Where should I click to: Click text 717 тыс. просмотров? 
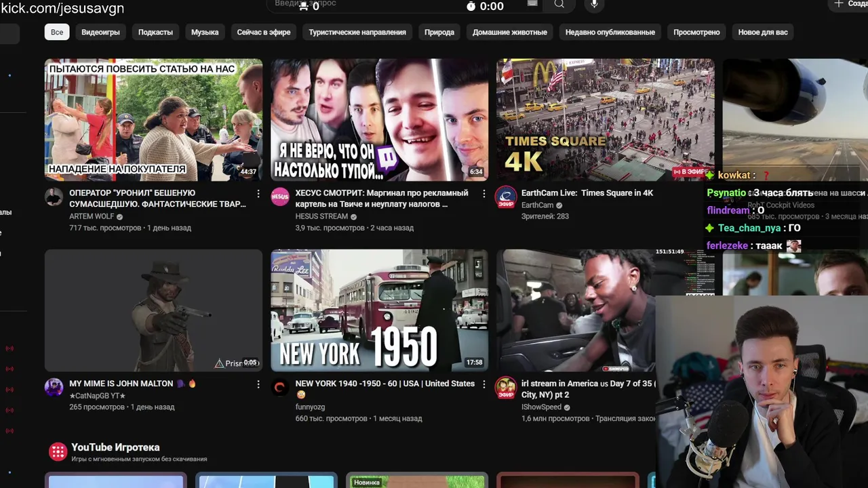(104, 228)
